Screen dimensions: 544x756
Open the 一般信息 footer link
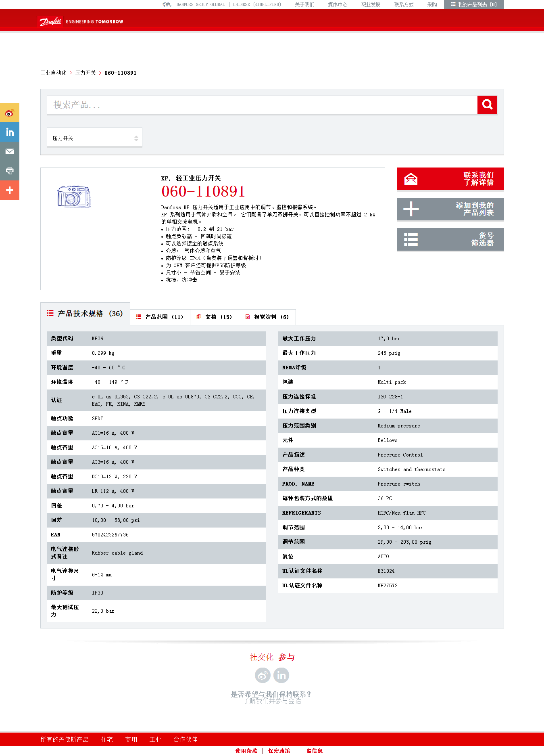pyautogui.click(x=312, y=751)
